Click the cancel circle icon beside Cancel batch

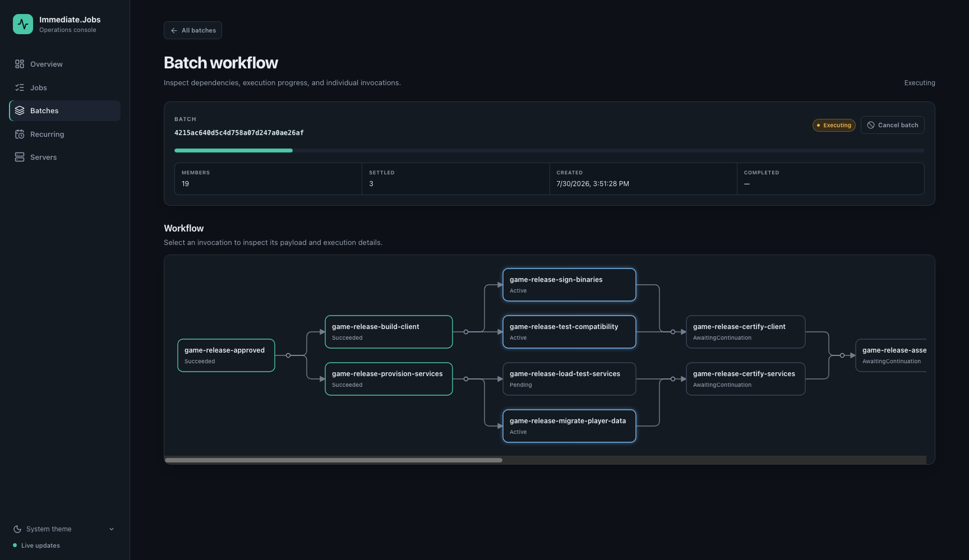pos(871,125)
